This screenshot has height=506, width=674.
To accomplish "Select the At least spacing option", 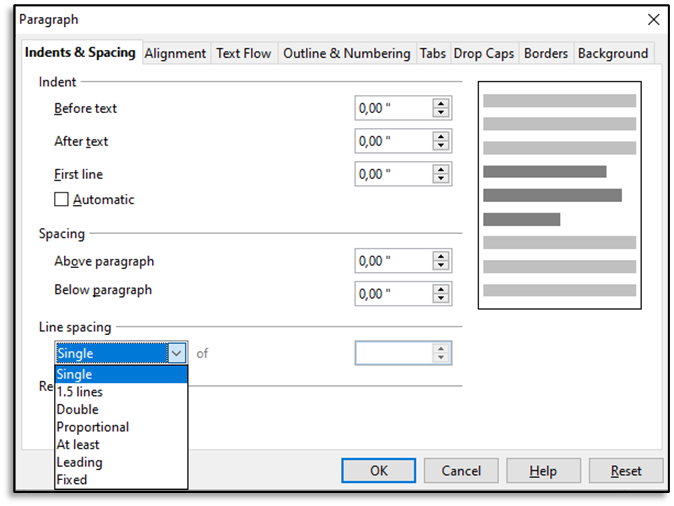I will [x=78, y=444].
